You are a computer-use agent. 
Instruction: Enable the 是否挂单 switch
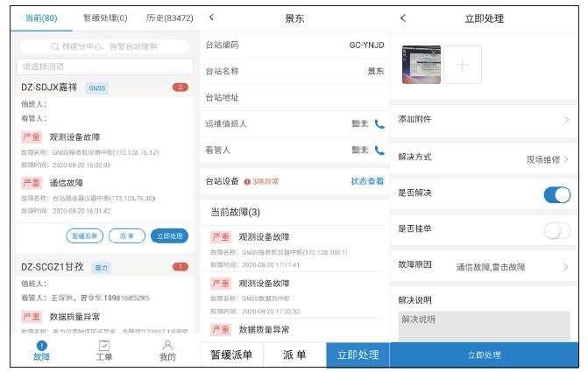(556, 230)
